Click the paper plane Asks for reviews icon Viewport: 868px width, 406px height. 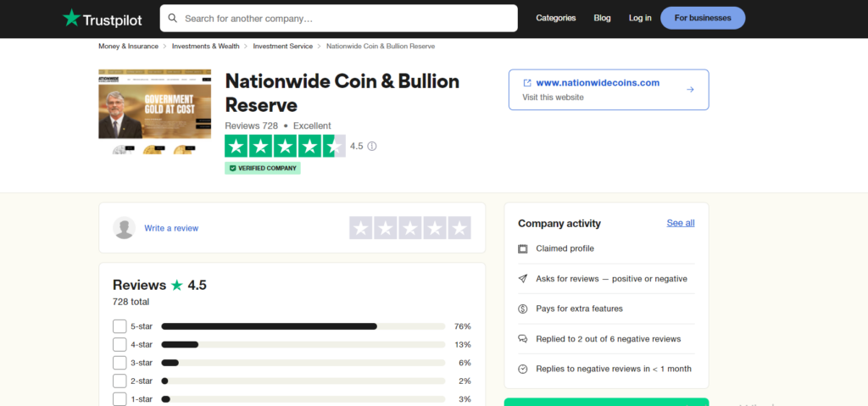(522, 279)
